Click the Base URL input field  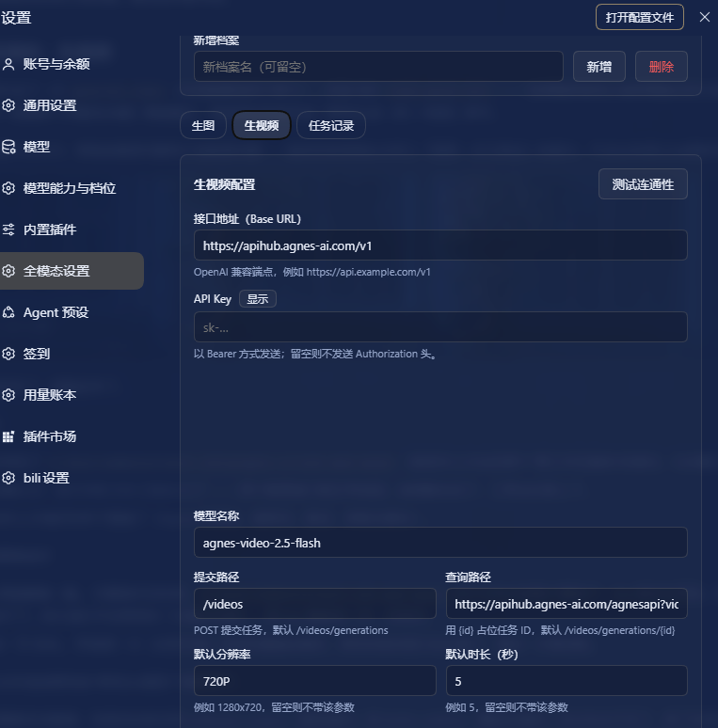coord(440,245)
